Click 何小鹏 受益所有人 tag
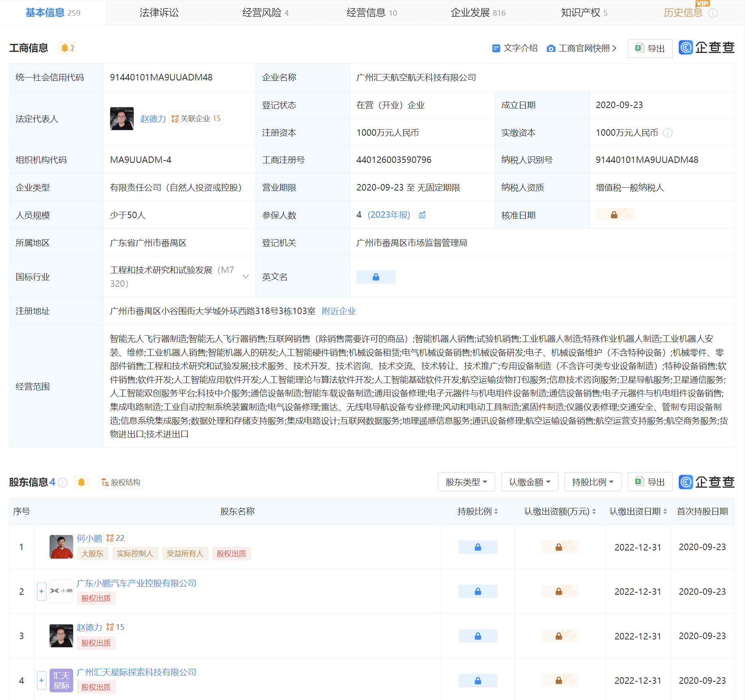This screenshot has width=745, height=700. coord(185,554)
